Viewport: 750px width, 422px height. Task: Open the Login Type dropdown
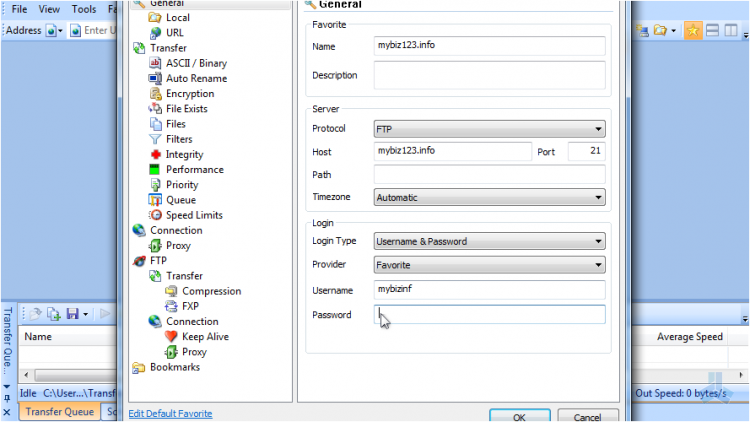tap(489, 242)
